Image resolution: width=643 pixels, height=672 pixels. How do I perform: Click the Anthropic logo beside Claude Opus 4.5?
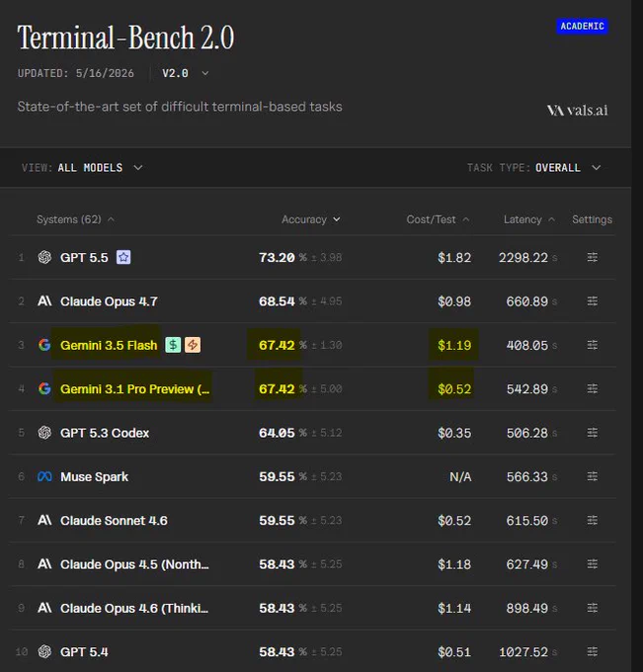tap(44, 564)
